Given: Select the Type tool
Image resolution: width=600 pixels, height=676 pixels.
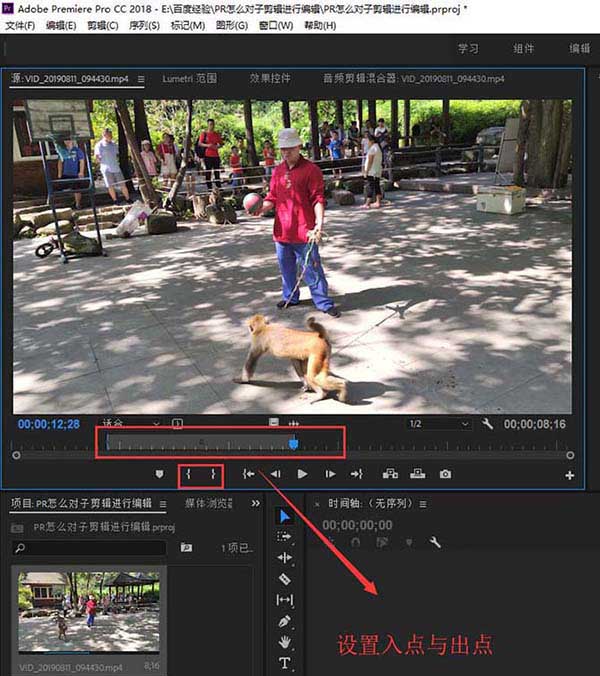Looking at the screenshot, I should tap(285, 663).
